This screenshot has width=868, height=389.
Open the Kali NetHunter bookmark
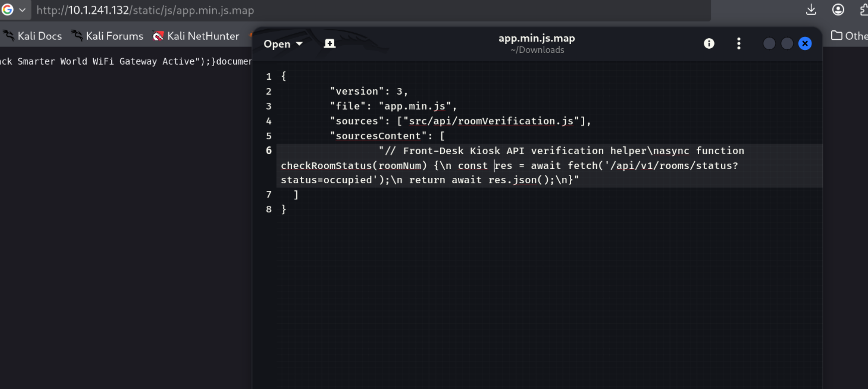[x=196, y=36]
